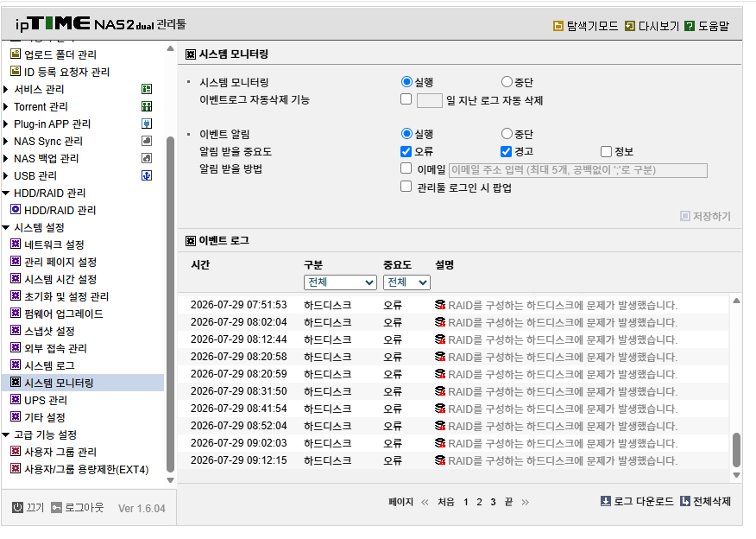Viewport: 756px width, 539px height.
Task: Enable 이벤트로그 자동삭제 checkbox
Action: pos(406,99)
